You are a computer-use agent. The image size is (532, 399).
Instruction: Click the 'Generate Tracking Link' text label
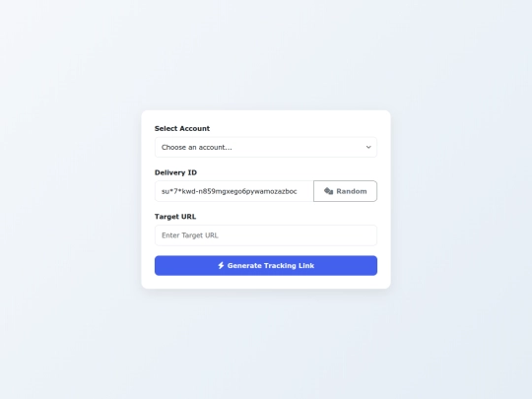point(271,265)
